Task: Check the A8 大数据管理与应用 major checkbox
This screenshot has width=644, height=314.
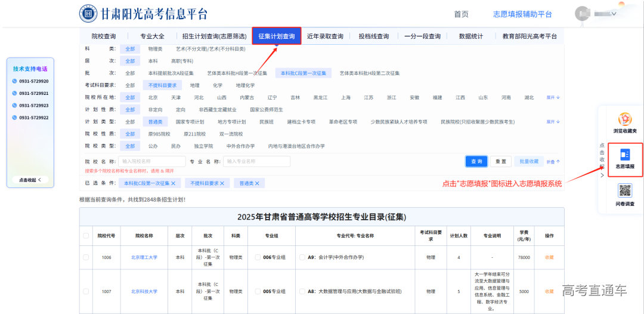Action: (302, 291)
